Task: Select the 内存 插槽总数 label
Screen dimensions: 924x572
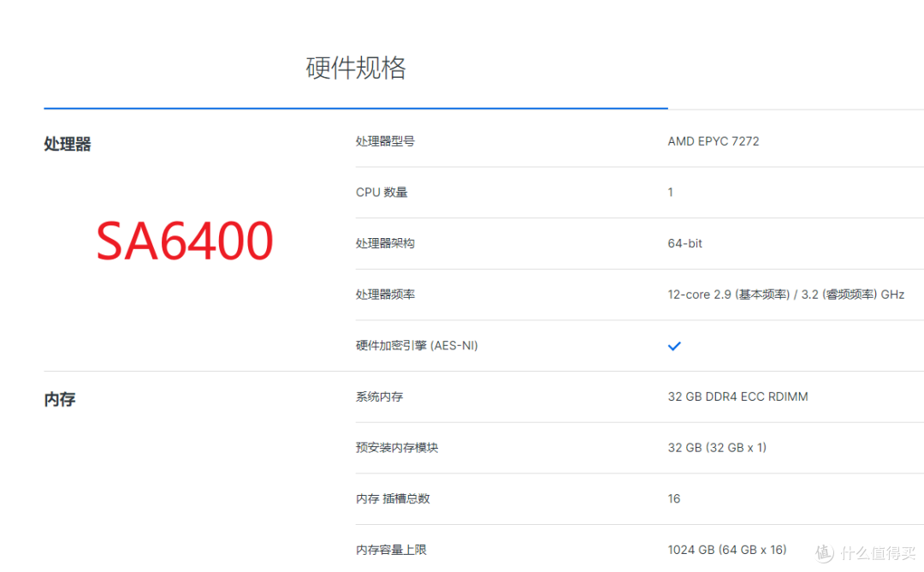Action: click(393, 498)
